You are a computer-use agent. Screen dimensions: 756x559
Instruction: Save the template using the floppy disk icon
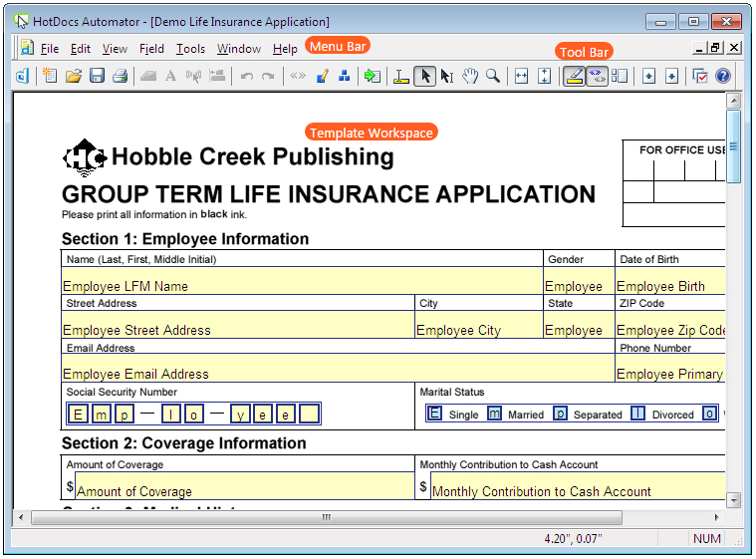(97, 76)
